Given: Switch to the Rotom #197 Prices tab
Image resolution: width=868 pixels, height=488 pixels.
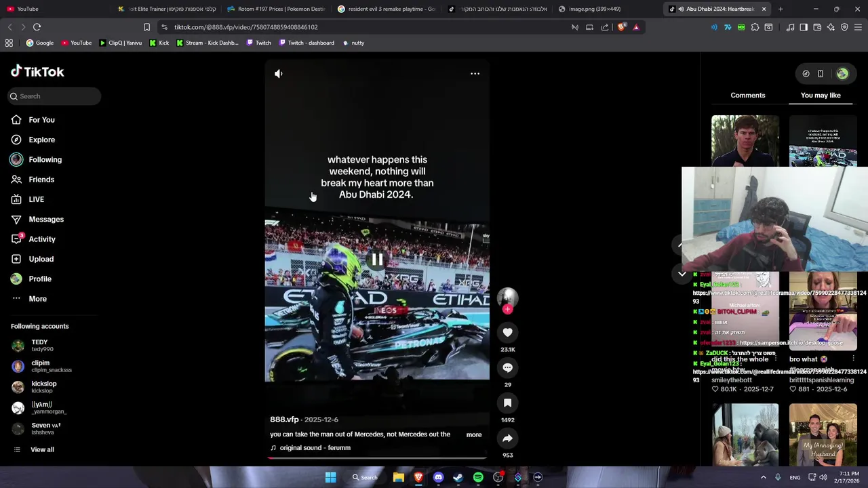Looking at the screenshot, I should (276, 9).
